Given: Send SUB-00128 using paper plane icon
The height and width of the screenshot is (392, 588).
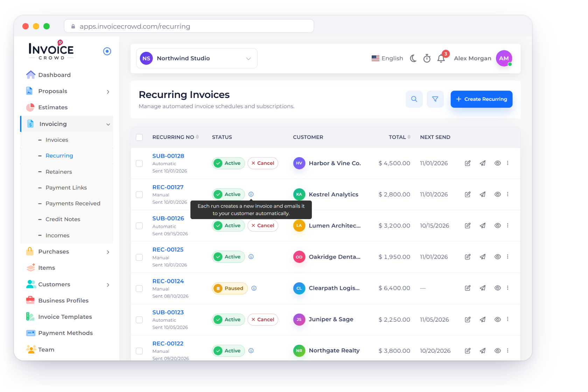Looking at the screenshot, I should coord(483,163).
